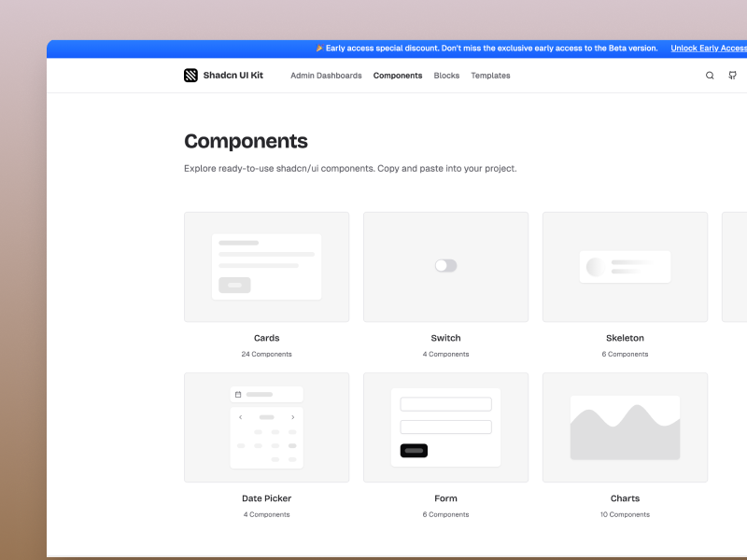Screen dimensions: 747x560
Task: Open the GitHub repository icon
Action: [732, 76]
